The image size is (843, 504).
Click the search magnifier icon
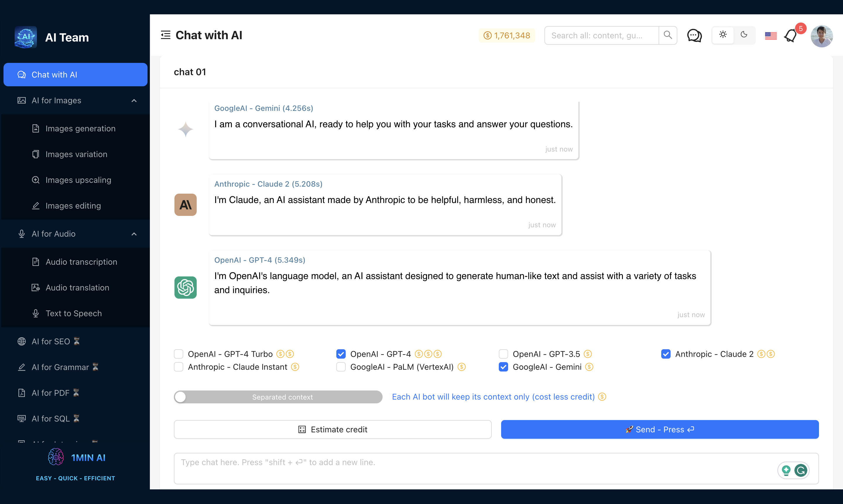point(667,35)
